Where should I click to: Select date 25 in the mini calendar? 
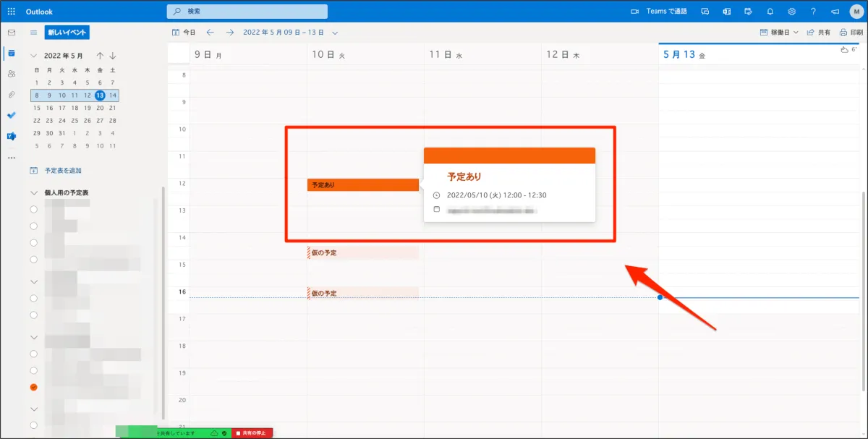coord(75,121)
